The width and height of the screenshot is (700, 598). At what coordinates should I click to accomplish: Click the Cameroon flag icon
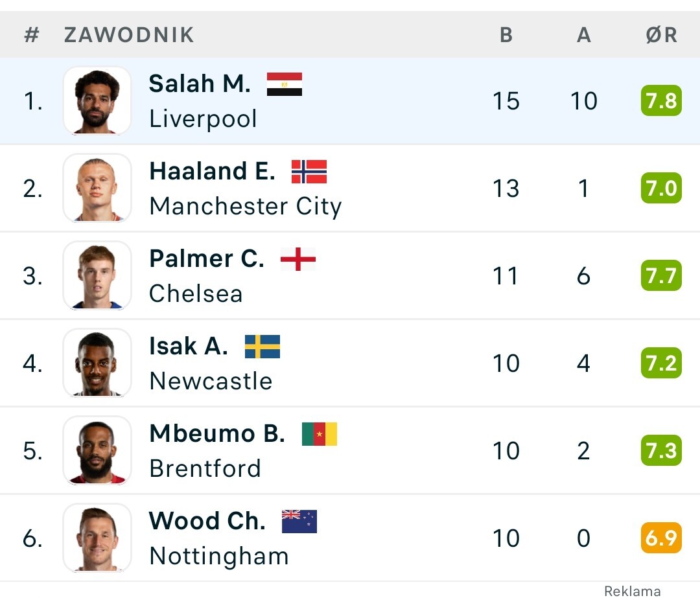tap(320, 434)
